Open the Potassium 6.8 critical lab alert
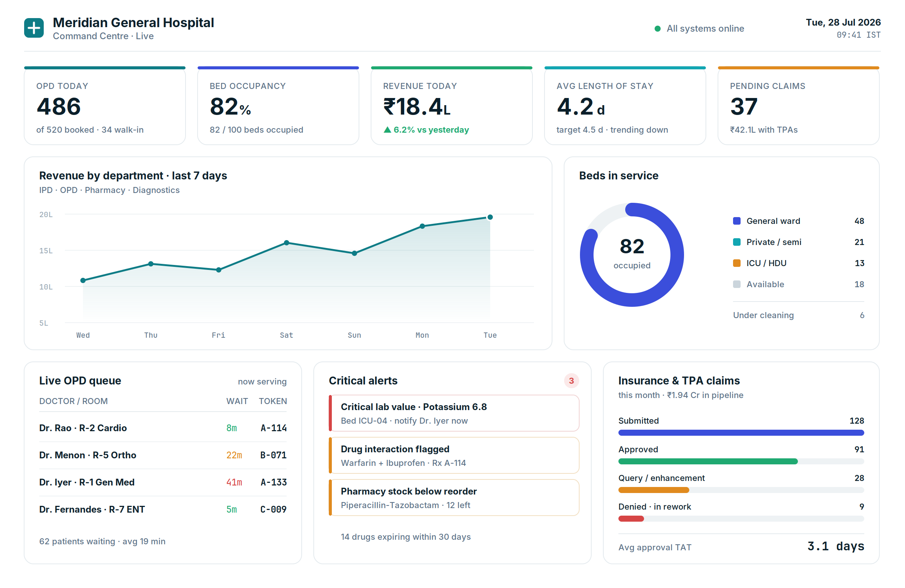 [454, 413]
